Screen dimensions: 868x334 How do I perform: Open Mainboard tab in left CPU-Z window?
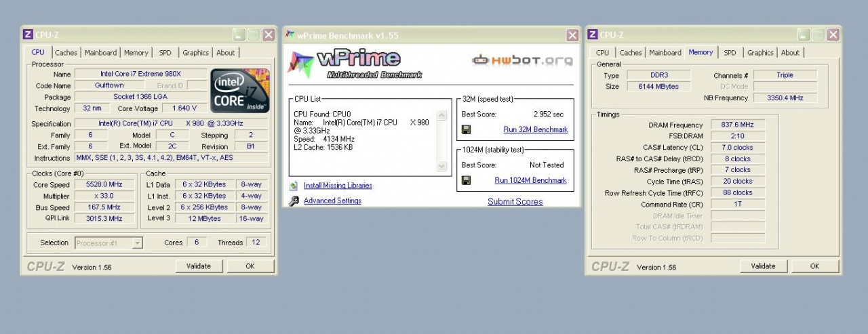101,53
